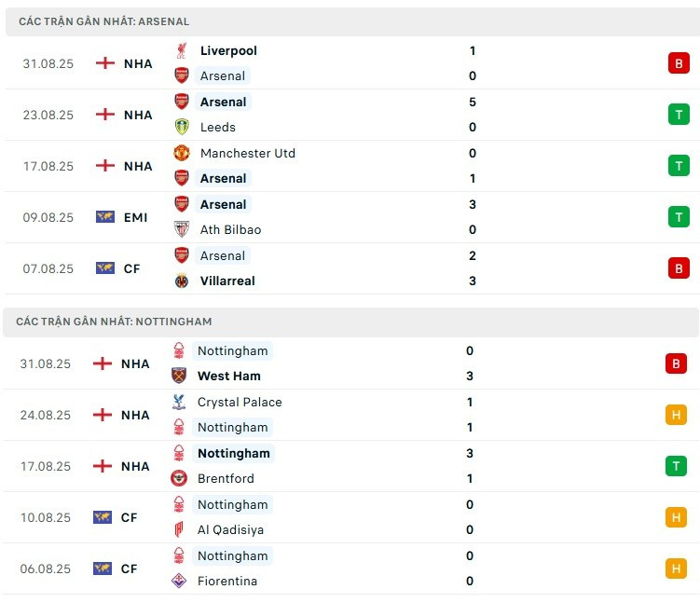This screenshot has height=603, width=700.
Task: Click the Ath Bilbao crest icon
Action: tap(181, 229)
